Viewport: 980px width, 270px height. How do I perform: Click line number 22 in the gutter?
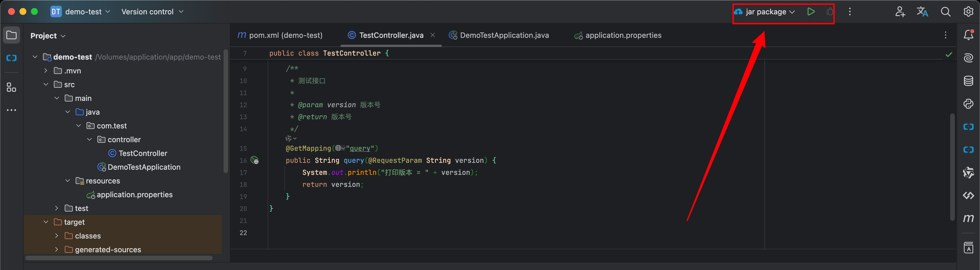[243, 233]
